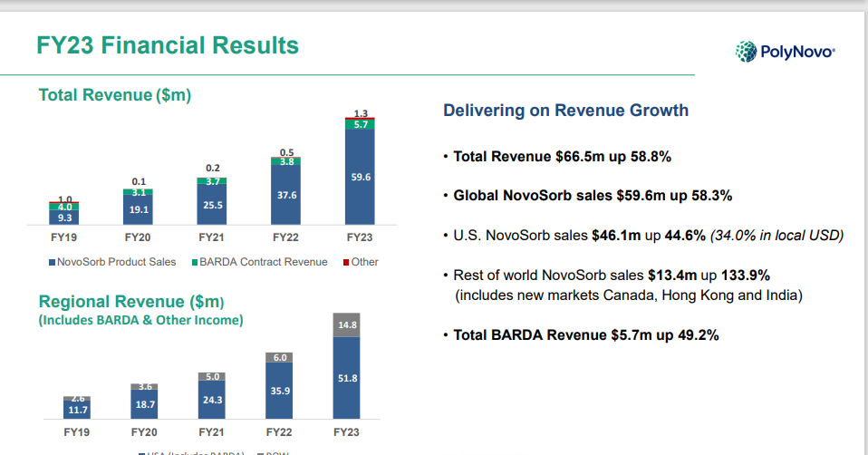Select bullet "Total Revenue $66.5m up 58.8%"
868x455 pixels.
pos(562,157)
